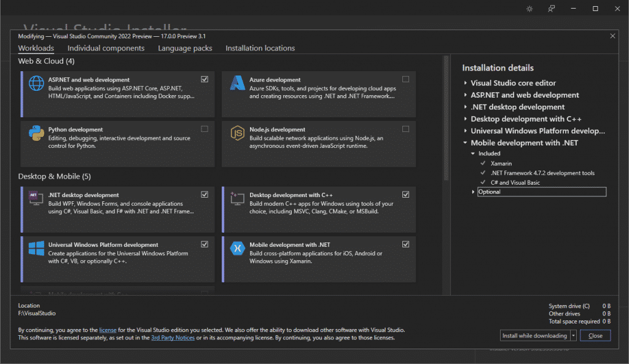Switch to Individual components tab
The width and height of the screenshot is (629, 364).
click(x=106, y=48)
